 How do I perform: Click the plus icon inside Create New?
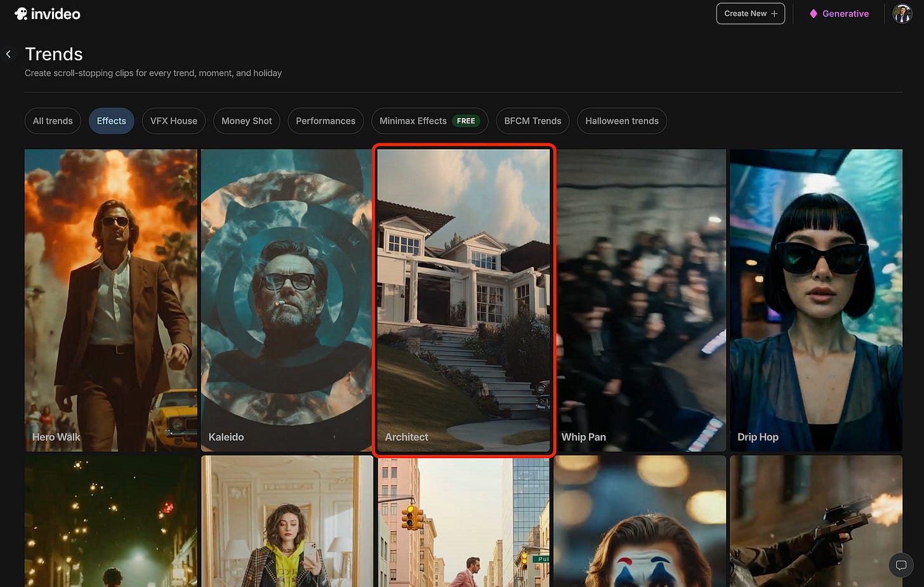(x=774, y=13)
